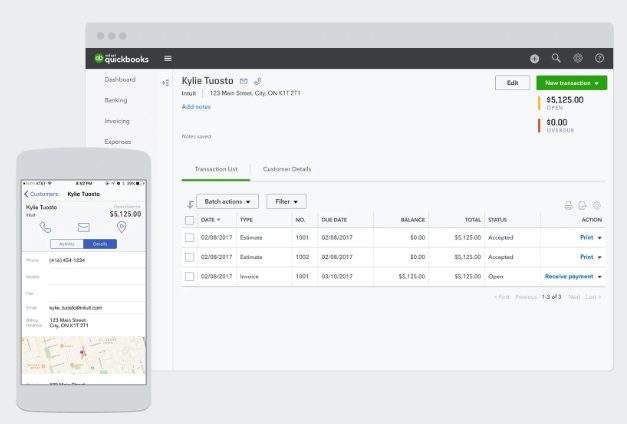This screenshot has width=627, height=424.
Task: Click Print for Estimate 1001
Action: point(587,238)
